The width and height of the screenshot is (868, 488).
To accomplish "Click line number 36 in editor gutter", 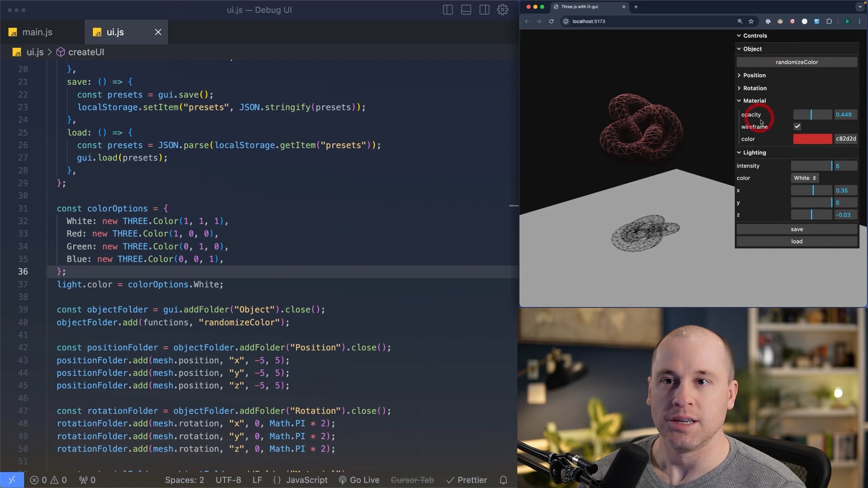I will 23,272.
